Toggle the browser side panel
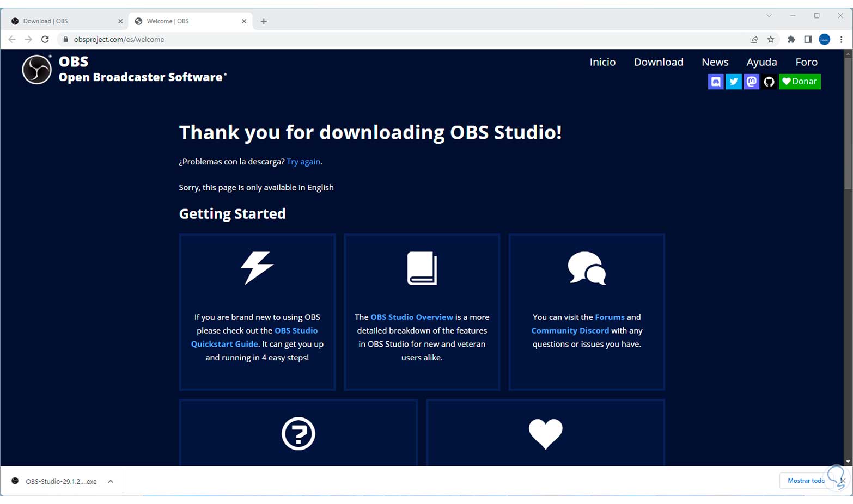The image size is (853, 504). coord(808,39)
